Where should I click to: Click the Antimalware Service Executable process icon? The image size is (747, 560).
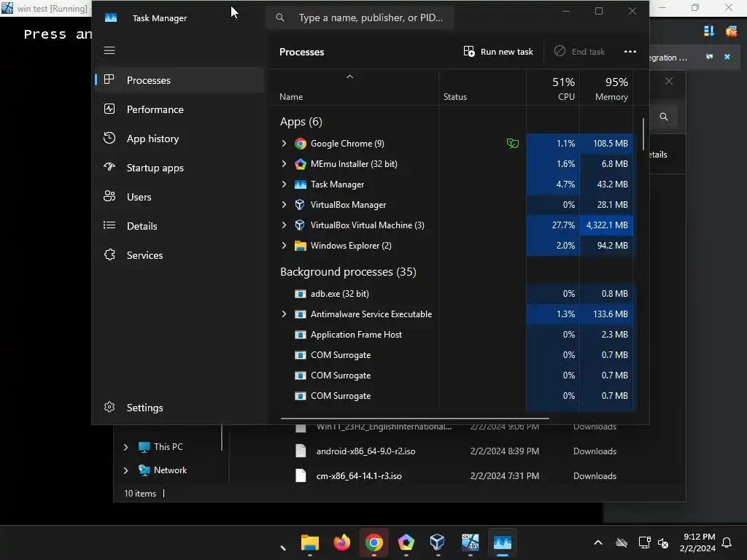point(300,314)
